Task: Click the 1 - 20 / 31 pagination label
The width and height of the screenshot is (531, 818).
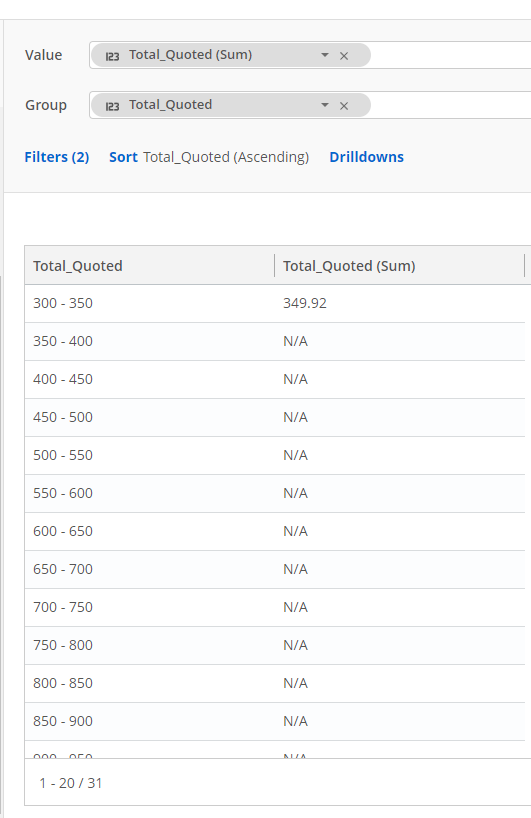Action: pyautogui.click(x=70, y=783)
